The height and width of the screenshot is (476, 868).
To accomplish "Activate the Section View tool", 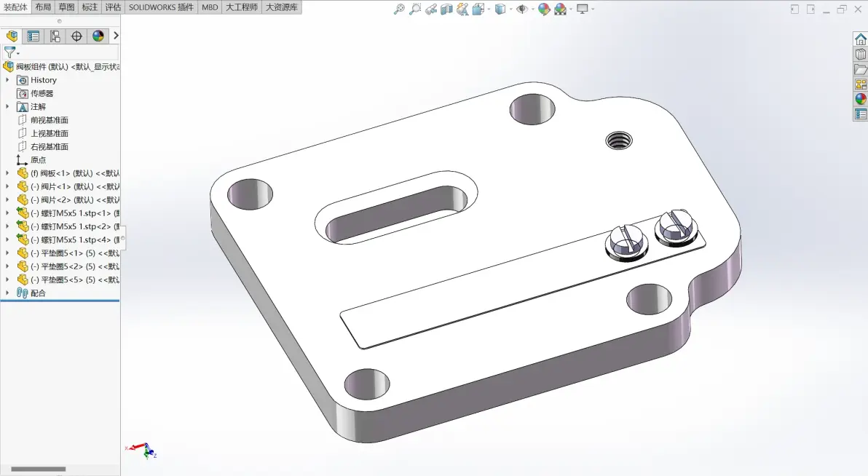I will [446, 9].
